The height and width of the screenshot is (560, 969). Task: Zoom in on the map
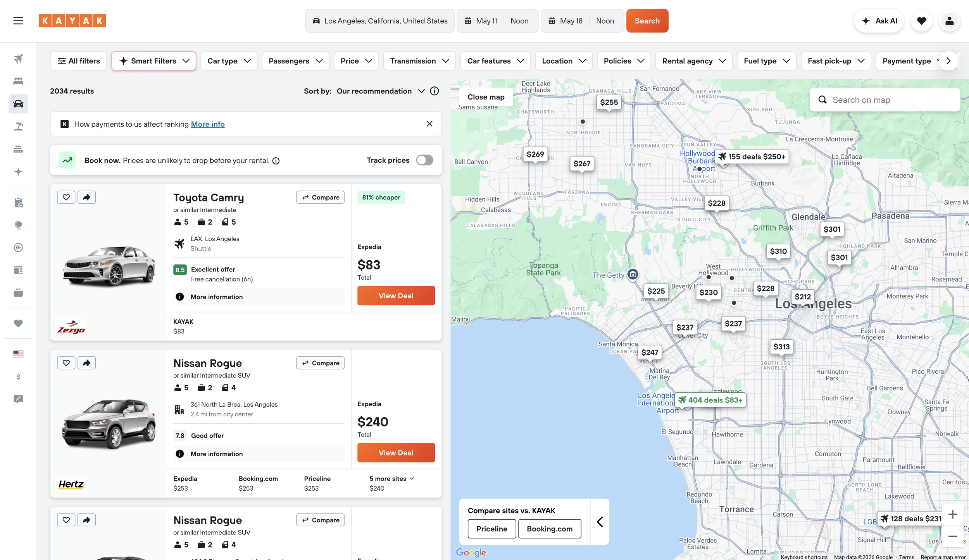click(953, 514)
